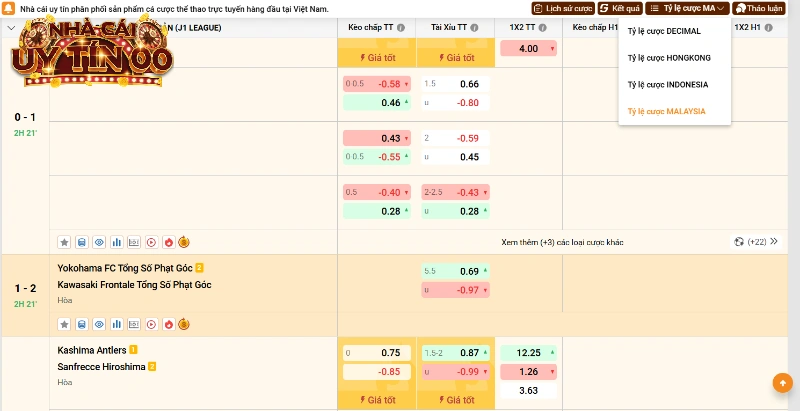This screenshot has width=800, height=411.
Task: Click Sanfrecce Hiroshima team name
Action: coord(102,367)
